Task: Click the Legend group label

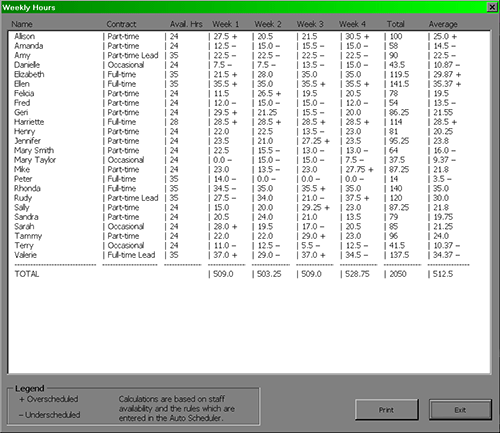Action: click(30, 389)
